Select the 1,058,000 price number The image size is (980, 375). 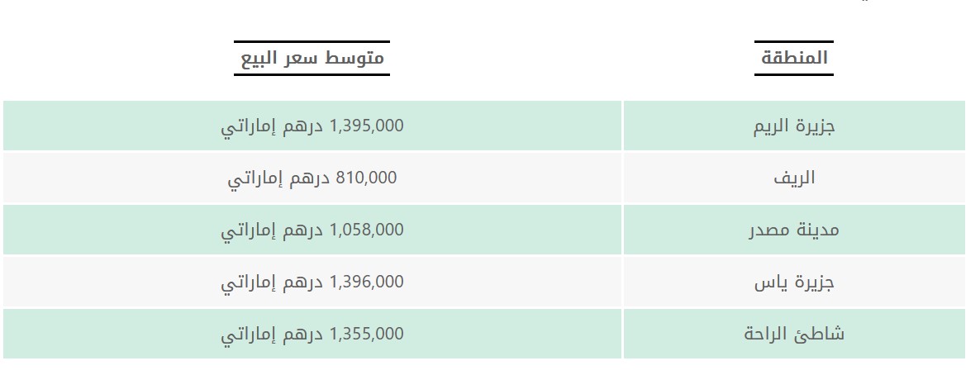366,230
